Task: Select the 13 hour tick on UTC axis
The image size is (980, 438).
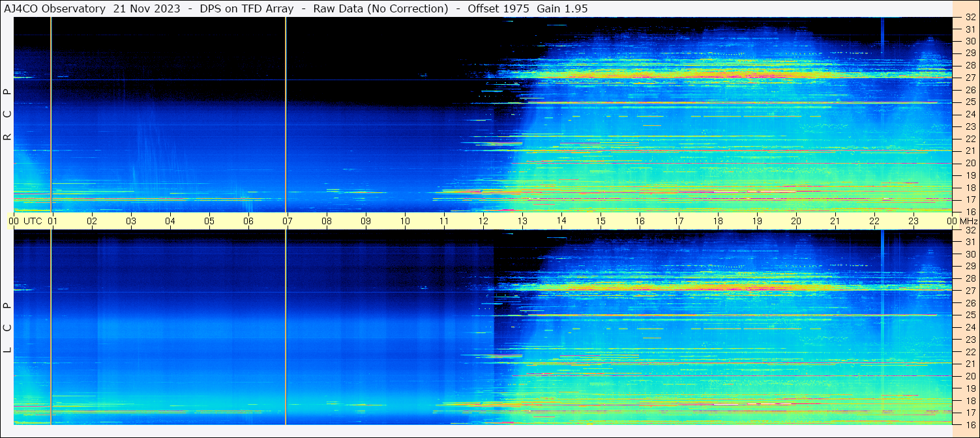Action: click(x=522, y=221)
